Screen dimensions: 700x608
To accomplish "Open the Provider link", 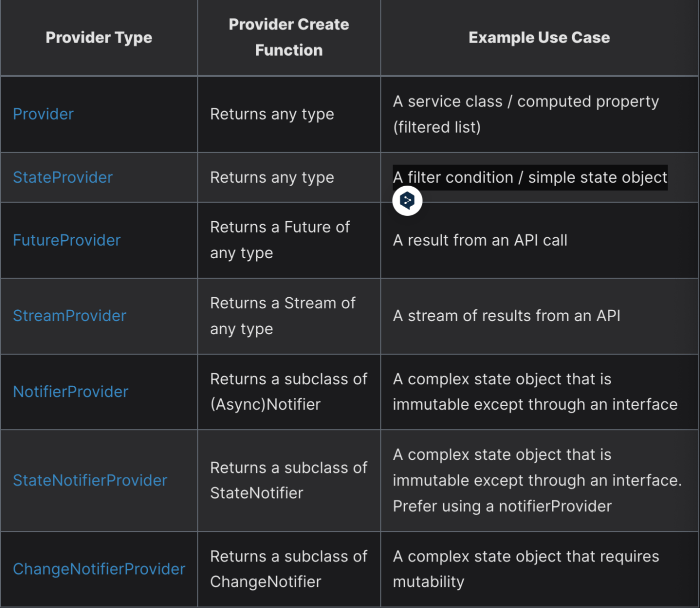I will [x=43, y=114].
